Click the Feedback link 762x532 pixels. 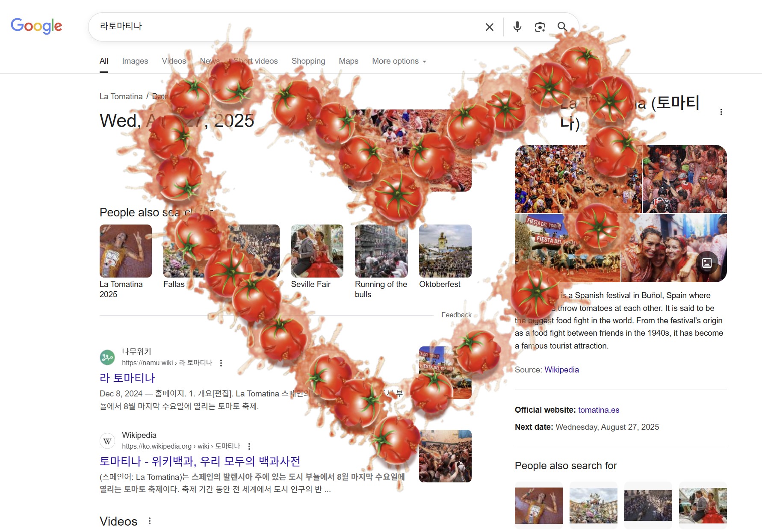pos(456,315)
